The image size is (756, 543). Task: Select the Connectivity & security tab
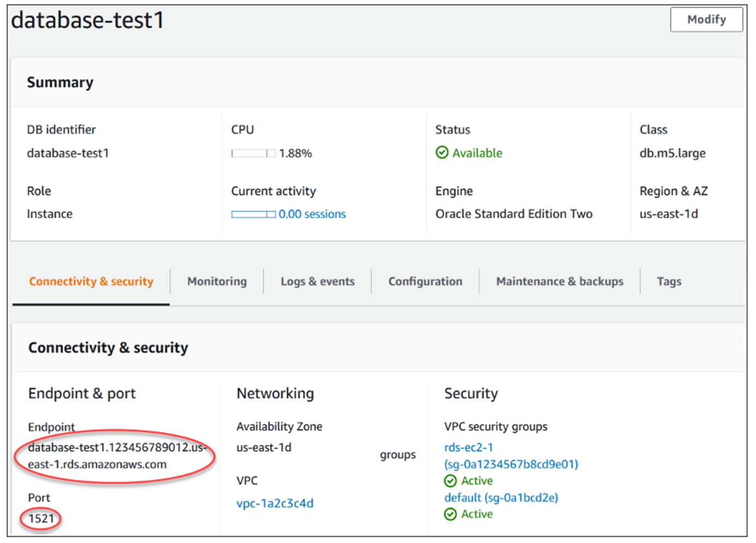pyautogui.click(x=91, y=281)
